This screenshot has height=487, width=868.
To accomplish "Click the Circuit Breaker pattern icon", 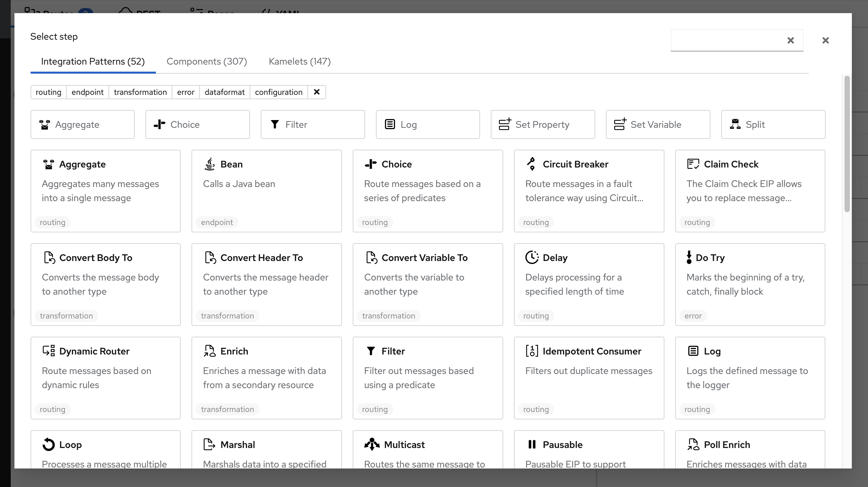I will pyautogui.click(x=531, y=164).
